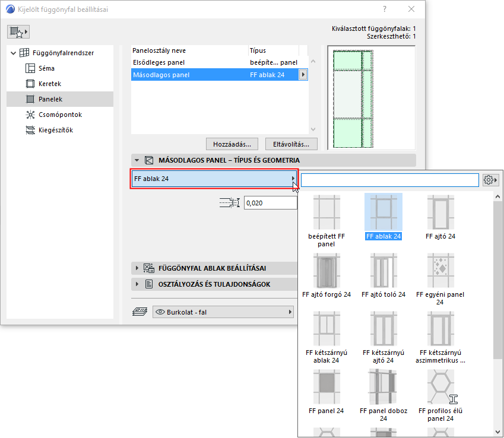Select the Kiegészítők tree item
Image resolution: width=504 pixels, height=438 pixels.
56,130
